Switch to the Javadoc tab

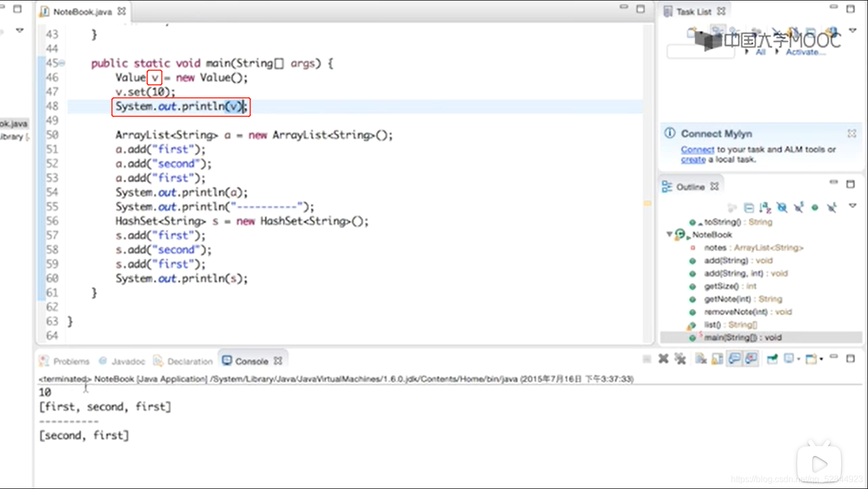click(122, 361)
